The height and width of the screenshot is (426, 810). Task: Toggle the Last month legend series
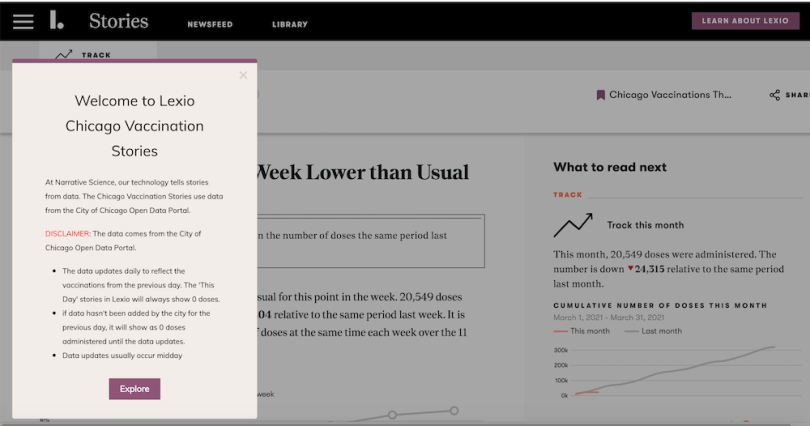[x=656, y=330]
